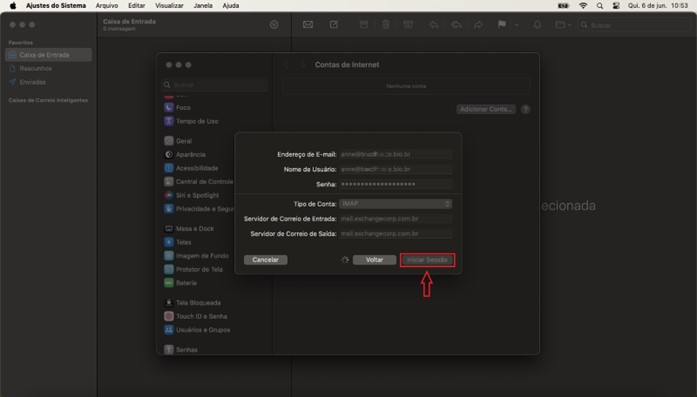
Task: Click the Iniciar Sessão button
Action: point(427,260)
